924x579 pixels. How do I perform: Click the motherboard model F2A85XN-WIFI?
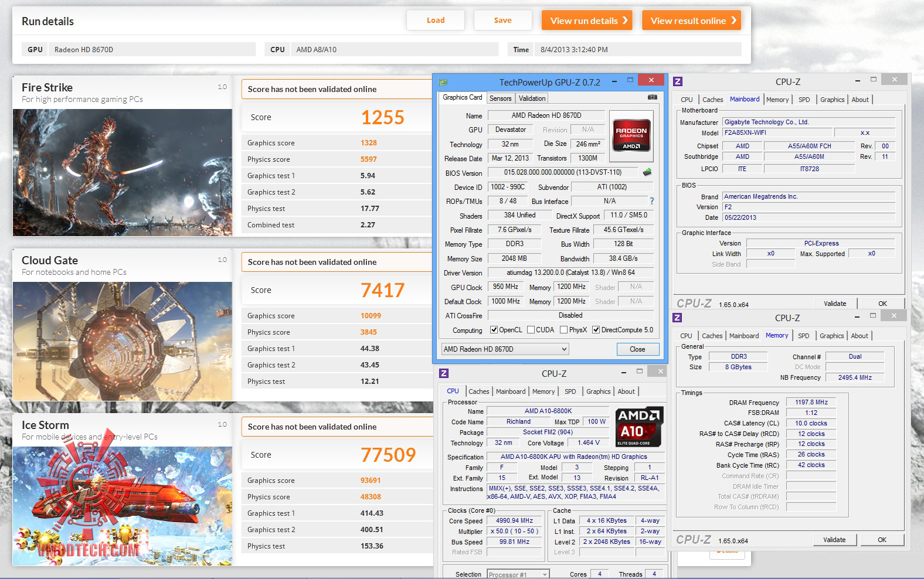point(777,132)
